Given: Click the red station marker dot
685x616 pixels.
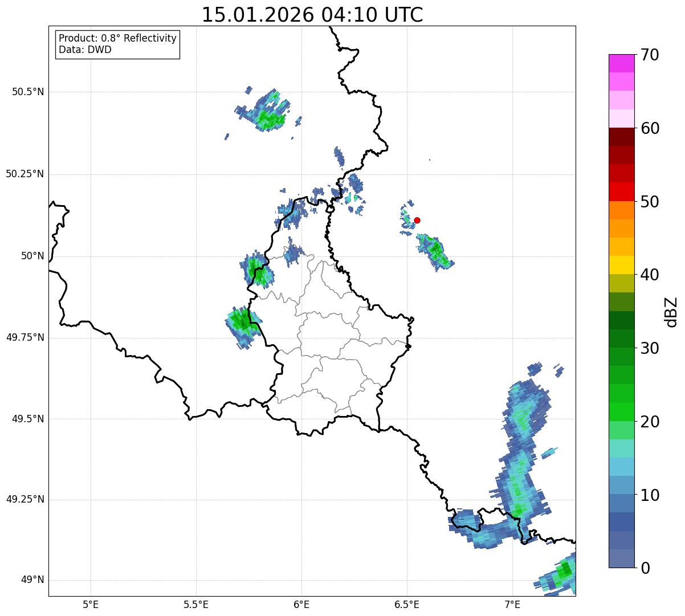Looking at the screenshot, I should [x=417, y=220].
